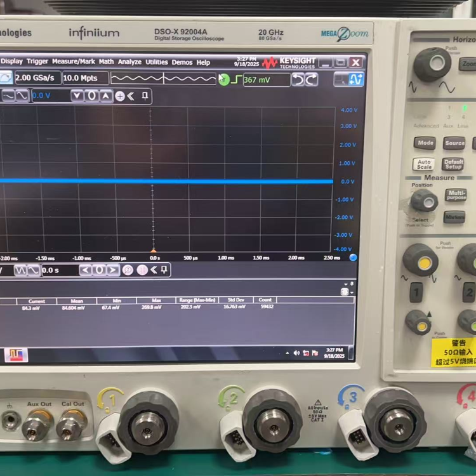Screen dimensions: 476x476
Task: Click the Current column header
Action: tap(37, 301)
